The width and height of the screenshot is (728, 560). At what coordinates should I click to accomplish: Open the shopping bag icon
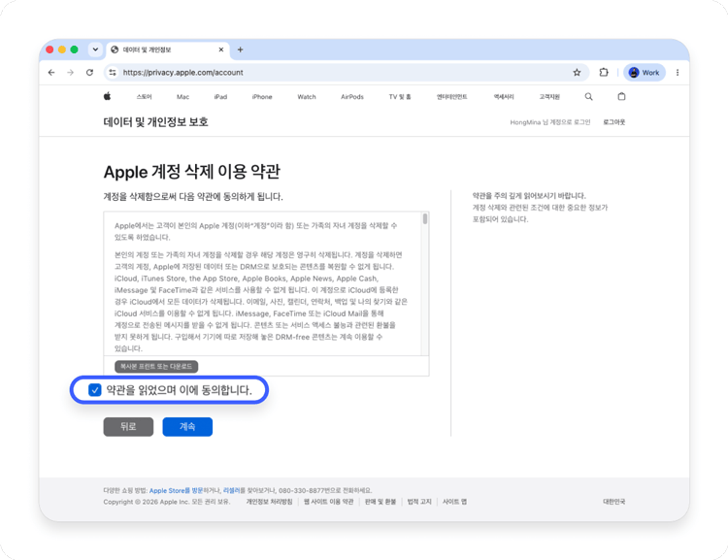coord(621,97)
